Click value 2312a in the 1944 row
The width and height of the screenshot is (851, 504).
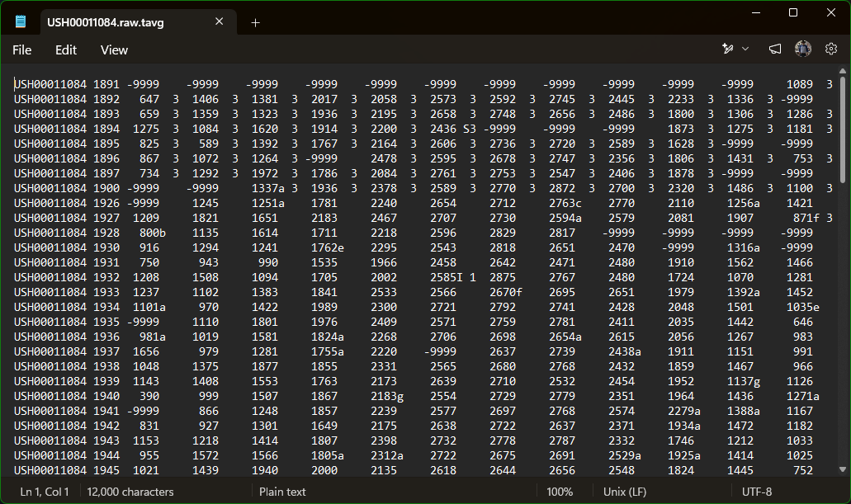click(x=387, y=455)
